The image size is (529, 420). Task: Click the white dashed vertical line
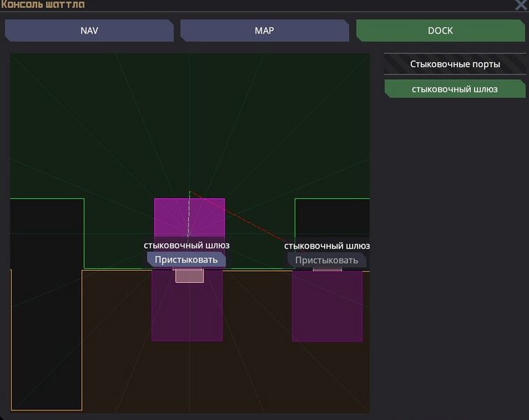tap(189, 217)
